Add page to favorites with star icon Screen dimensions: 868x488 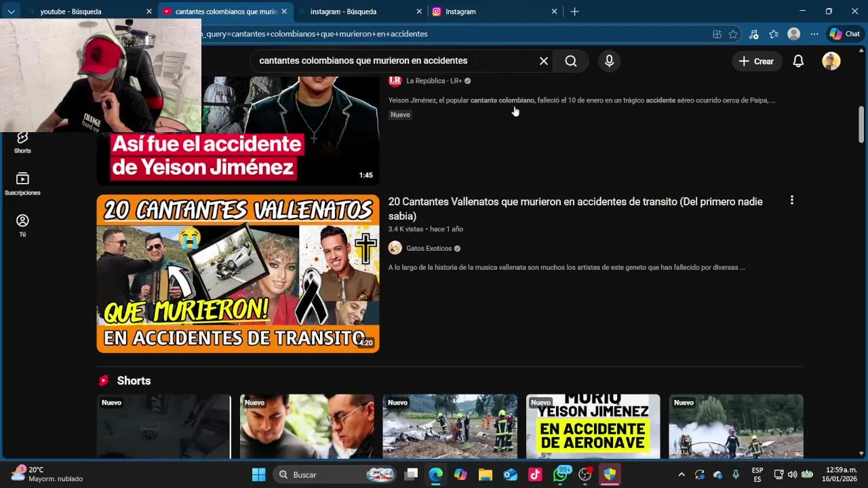click(x=733, y=34)
